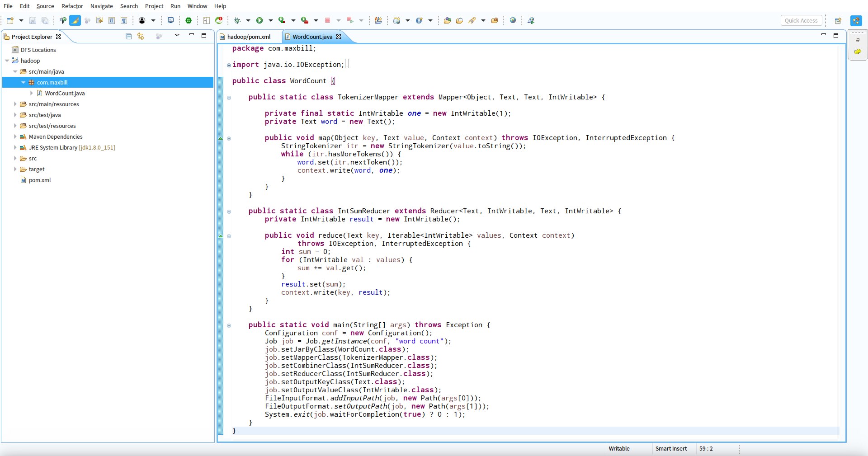The height and width of the screenshot is (456, 868).
Task: Open the Refactor menu
Action: pos(72,6)
